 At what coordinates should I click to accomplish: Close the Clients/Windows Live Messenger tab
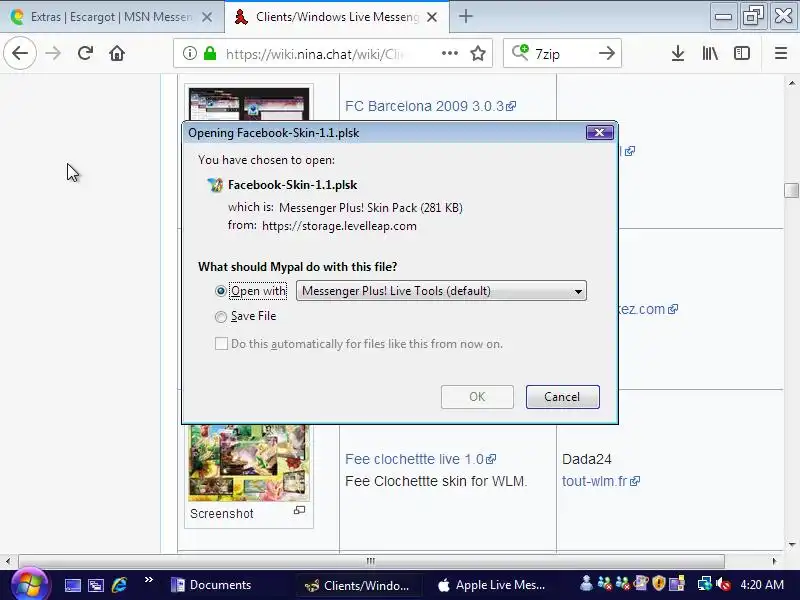click(x=432, y=17)
